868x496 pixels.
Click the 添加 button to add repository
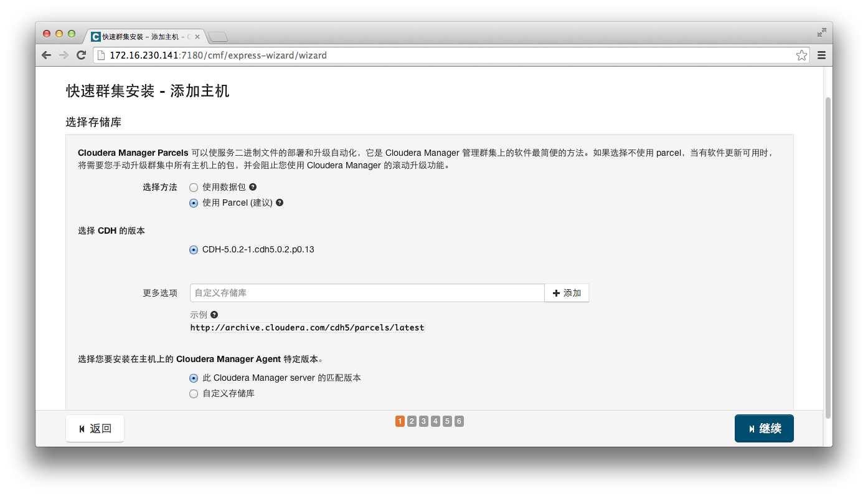[x=567, y=293]
